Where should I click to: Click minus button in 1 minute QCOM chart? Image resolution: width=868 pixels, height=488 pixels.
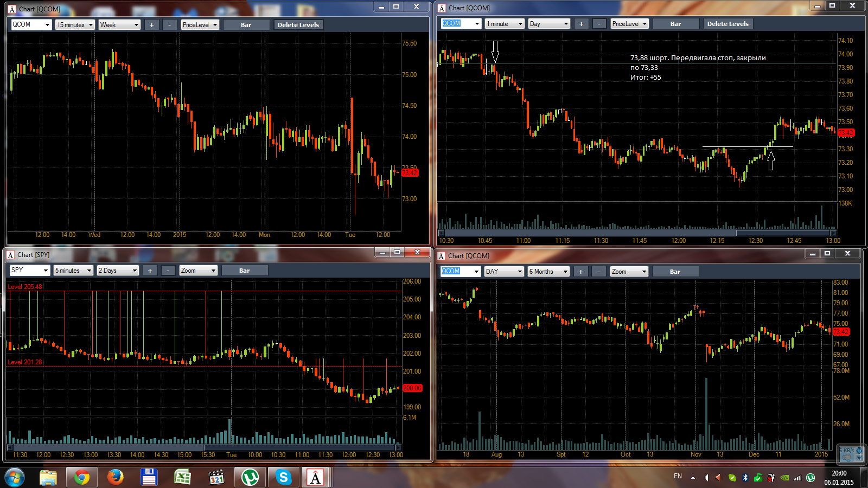click(599, 24)
